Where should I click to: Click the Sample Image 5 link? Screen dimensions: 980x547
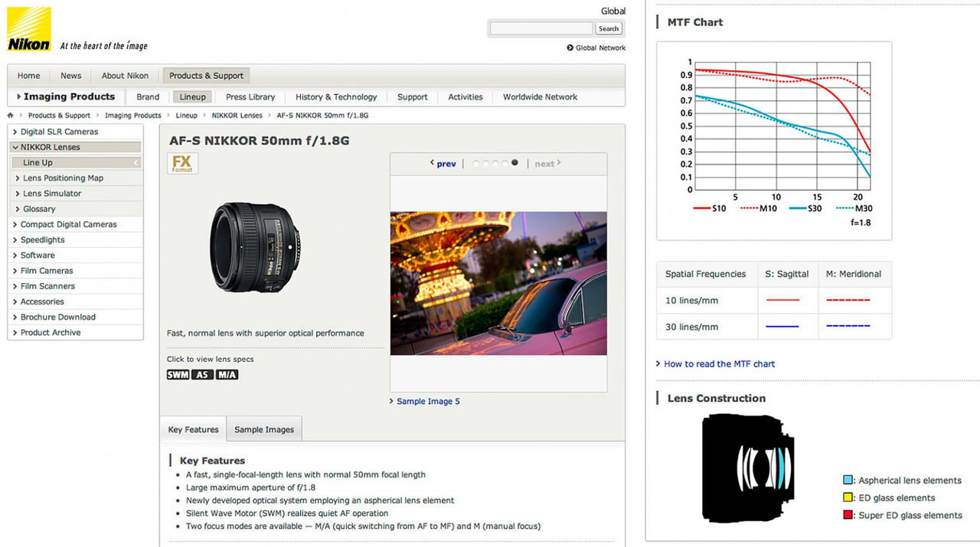(x=427, y=401)
